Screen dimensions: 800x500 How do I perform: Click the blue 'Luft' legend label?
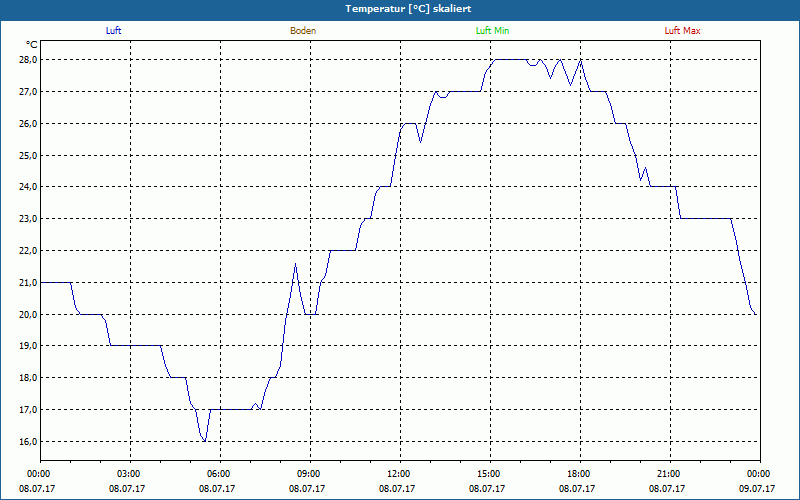(x=113, y=31)
